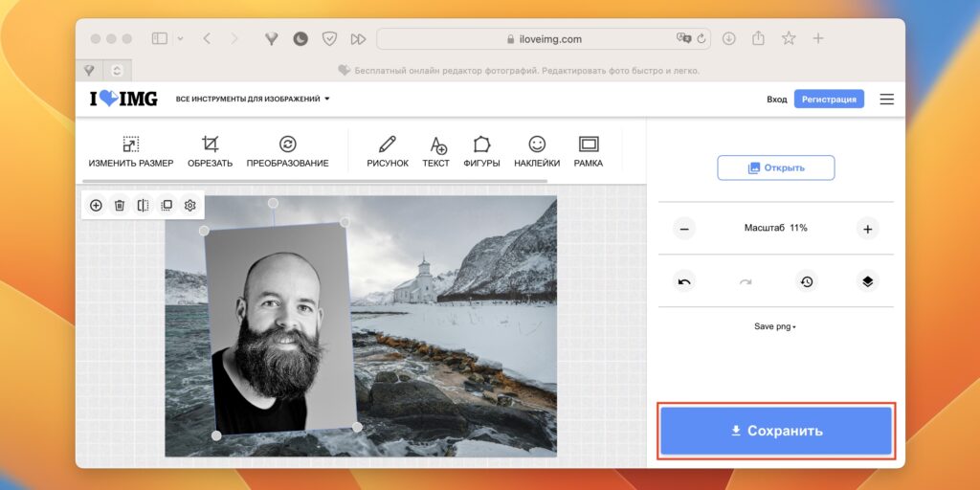Open a new Safari tab

tap(818, 38)
